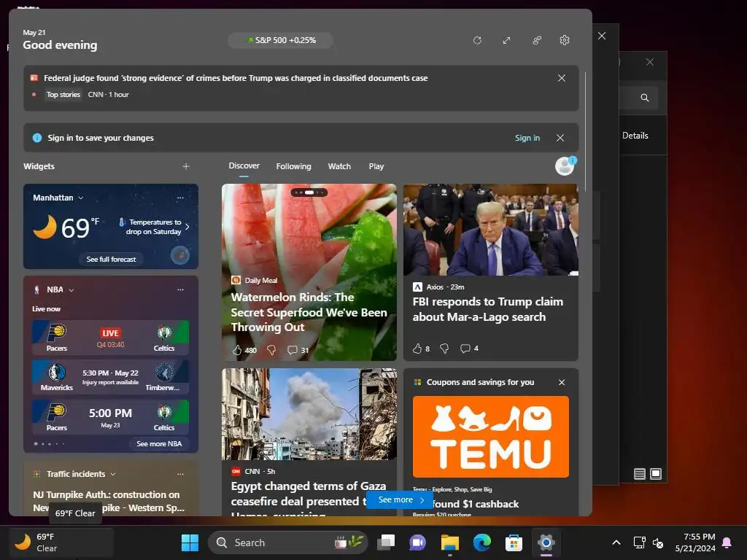Switch to the Discover tab
747x560 pixels.
[244, 166]
